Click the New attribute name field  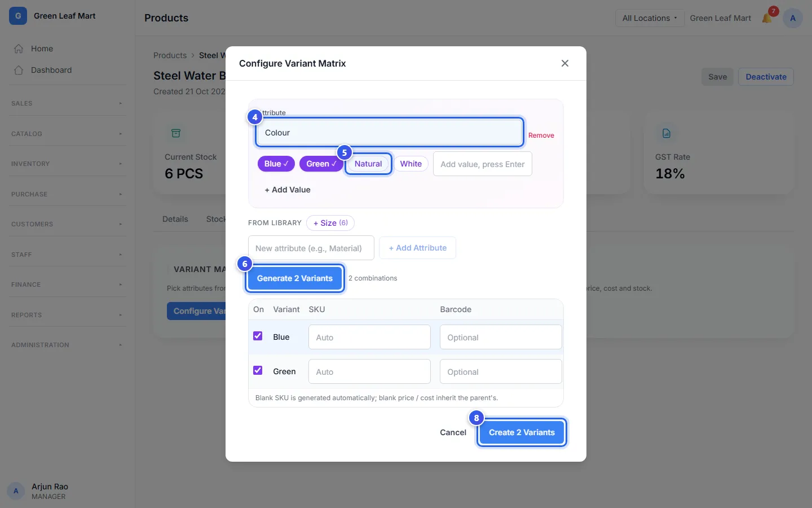tap(311, 248)
